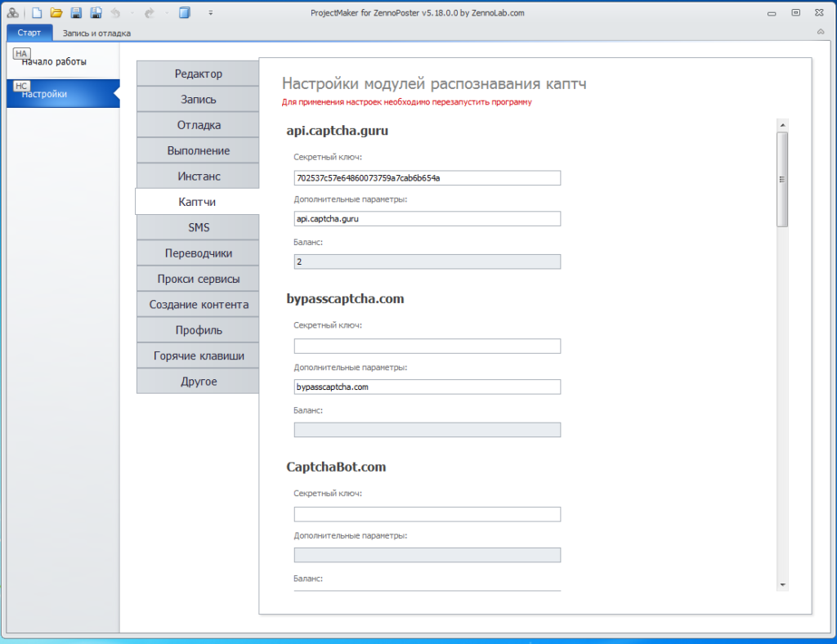The image size is (837, 644).
Task: Open a project with the folder icon
Action: pos(56,13)
